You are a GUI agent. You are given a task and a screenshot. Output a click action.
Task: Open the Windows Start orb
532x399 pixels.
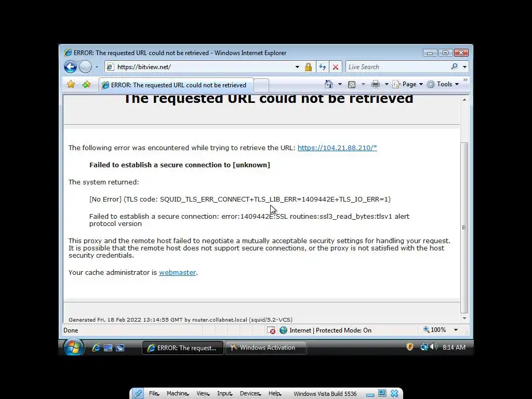point(74,347)
